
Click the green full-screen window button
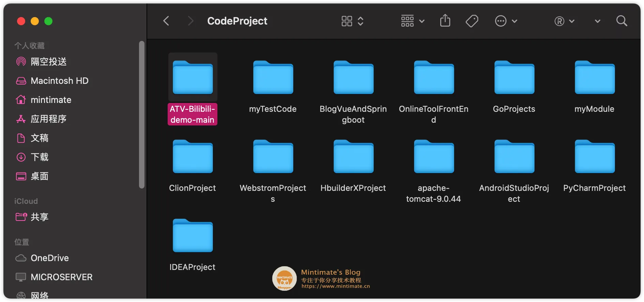point(48,21)
